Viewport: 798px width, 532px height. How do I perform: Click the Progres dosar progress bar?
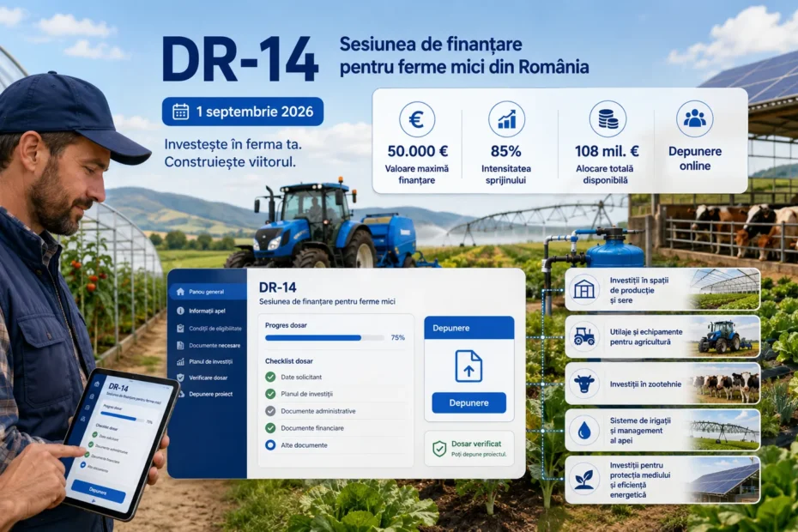point(324,337)
